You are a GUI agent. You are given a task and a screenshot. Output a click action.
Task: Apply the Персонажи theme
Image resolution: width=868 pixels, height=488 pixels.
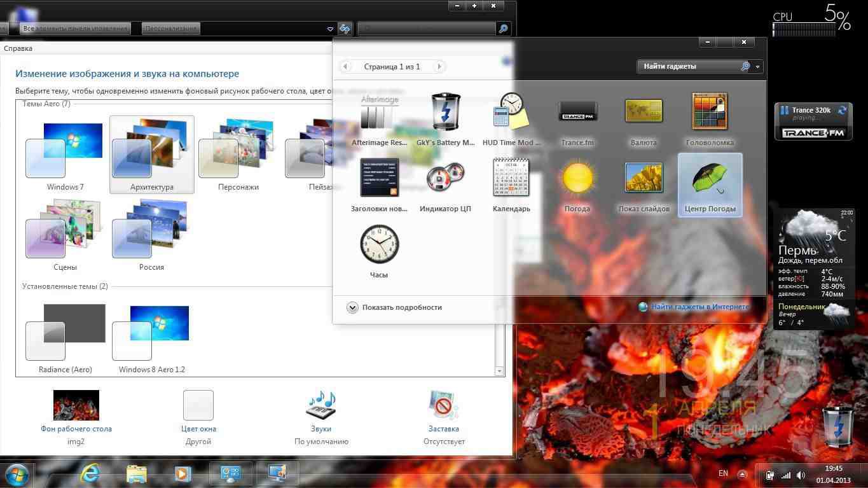click(x=238, y=155)
